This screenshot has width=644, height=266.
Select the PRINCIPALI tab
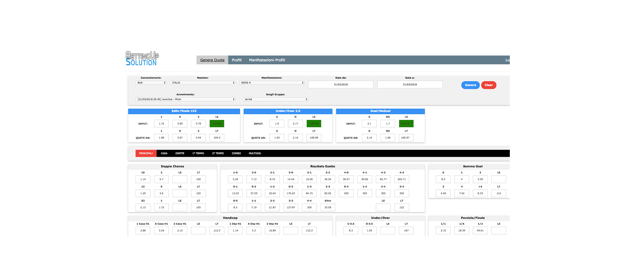[x=146, y=153]
